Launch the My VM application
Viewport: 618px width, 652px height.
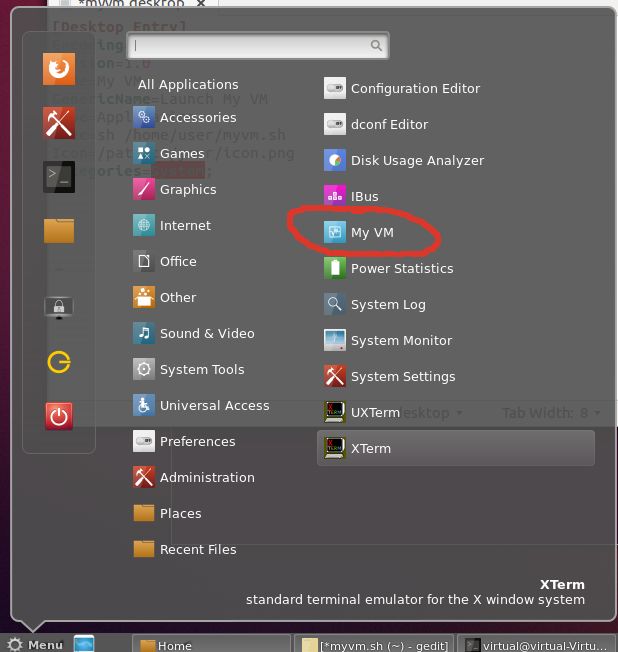(358, 232)
